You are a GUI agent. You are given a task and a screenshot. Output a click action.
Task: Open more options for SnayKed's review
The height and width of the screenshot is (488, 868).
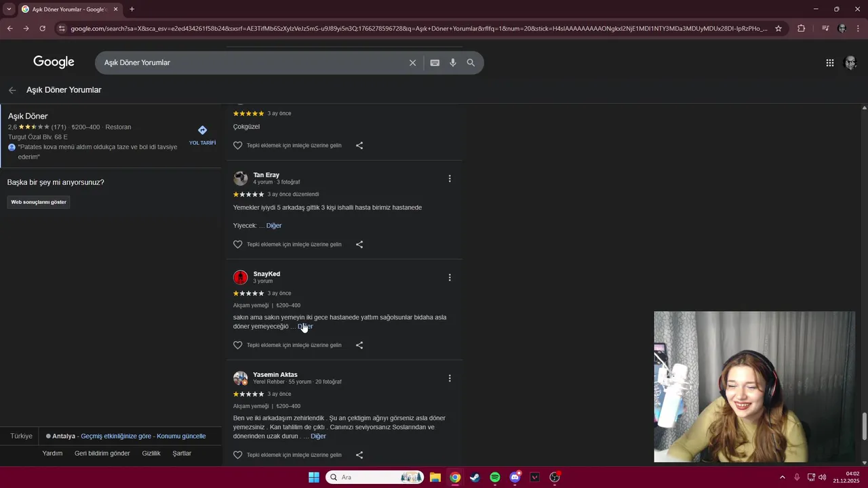tap(450, 277)
